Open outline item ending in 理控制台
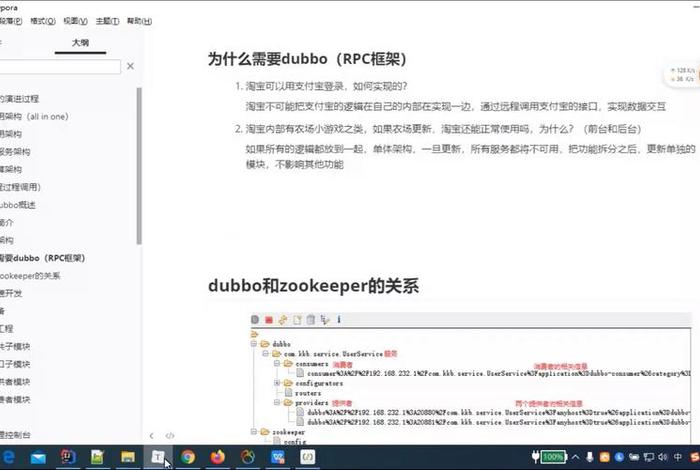Image resolution: width=700 pixels, height=470 pixels. click(x=15, y=435)
